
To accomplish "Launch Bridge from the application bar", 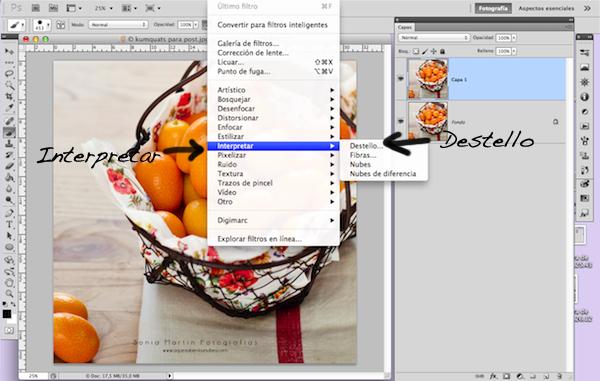I will pyautogui.click(x=36, y=8).
